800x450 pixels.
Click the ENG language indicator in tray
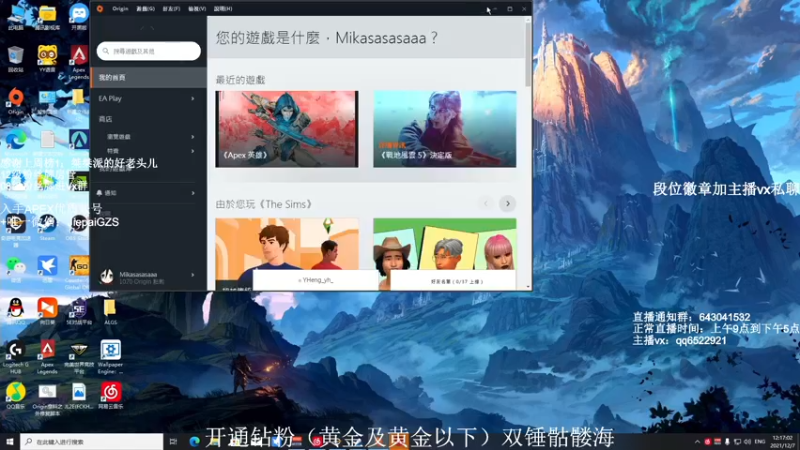tap(760, 441)
